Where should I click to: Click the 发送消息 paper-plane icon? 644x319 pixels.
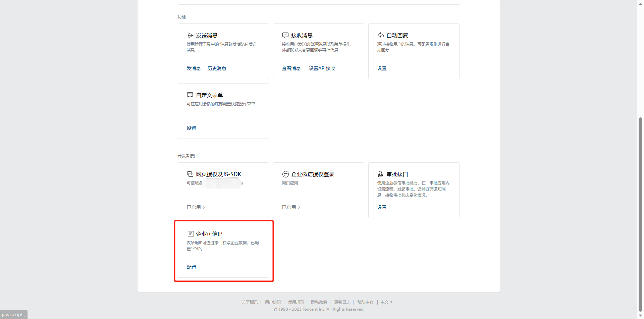point(190,35)
